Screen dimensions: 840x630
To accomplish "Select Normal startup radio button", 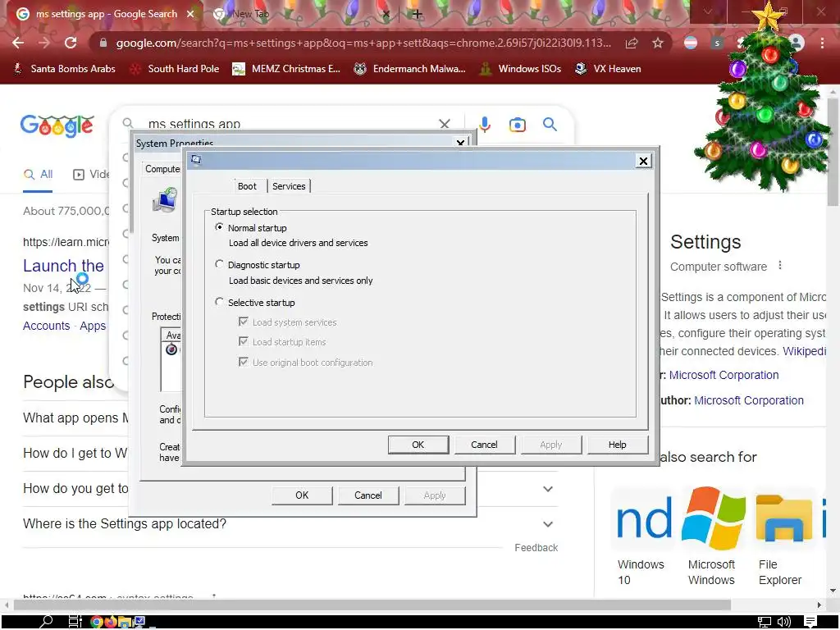I will coord(219,227).
